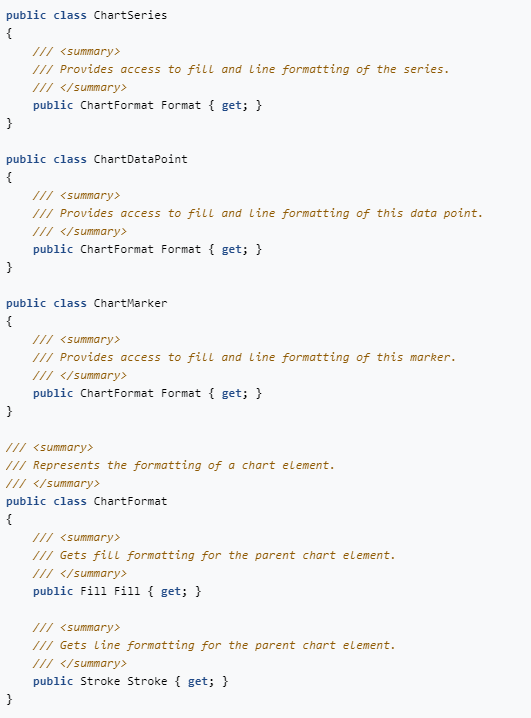Click the ChartMarker class name

click(130, 303)
